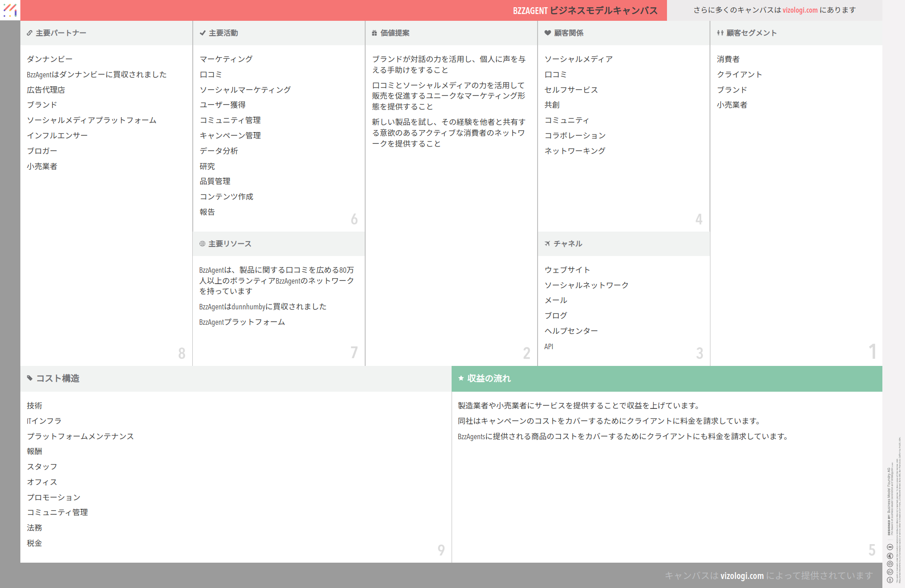Select プラットフォームメンテナンス cost item
905x588 pixels.
click(80, 436)
